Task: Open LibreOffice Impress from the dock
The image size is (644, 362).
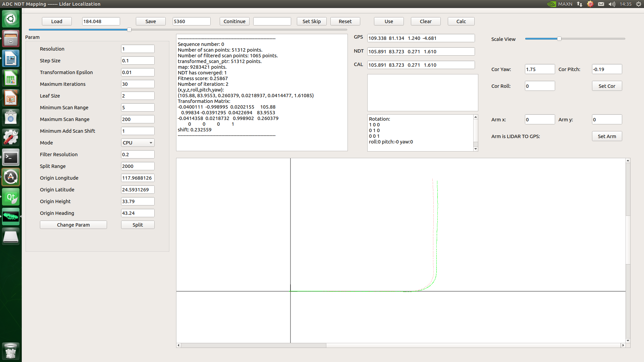Action: (x=11, y=98)
